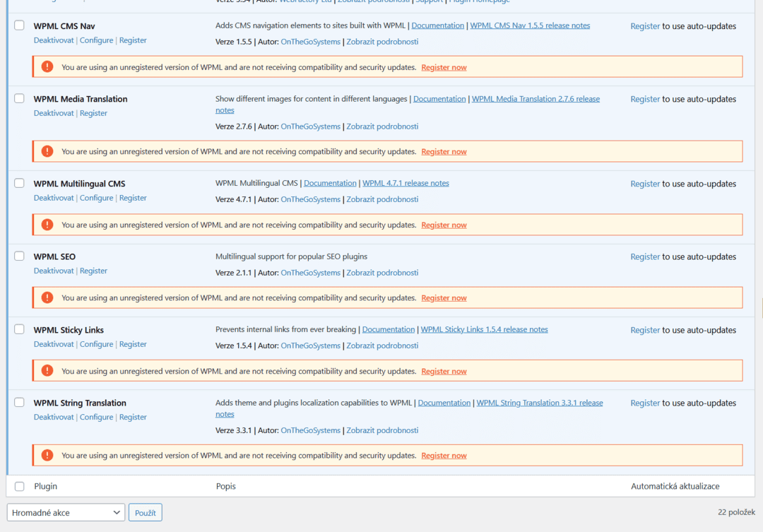Image resolution: width=763 pixels, height=532 pixels.
Task: Click Register now in WPML SEO warning
Action: [444, 298]
